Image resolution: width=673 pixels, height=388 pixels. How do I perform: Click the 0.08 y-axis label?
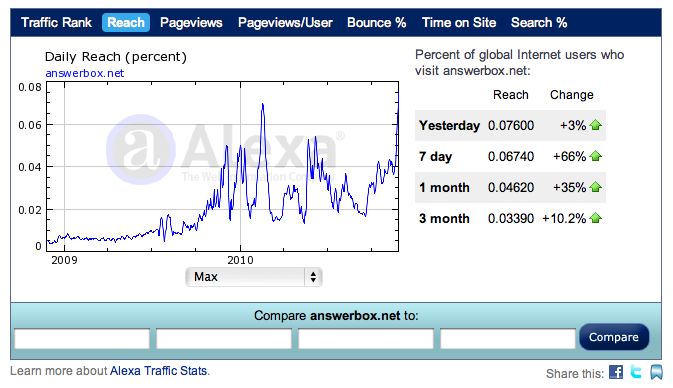(30, 88)
